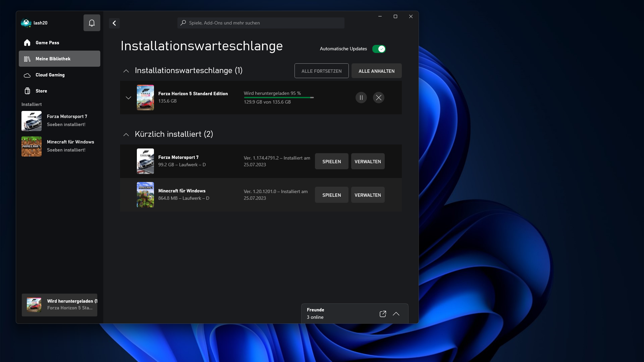Click VERWALTEN for Minecraft für Windows

[368, 195]
